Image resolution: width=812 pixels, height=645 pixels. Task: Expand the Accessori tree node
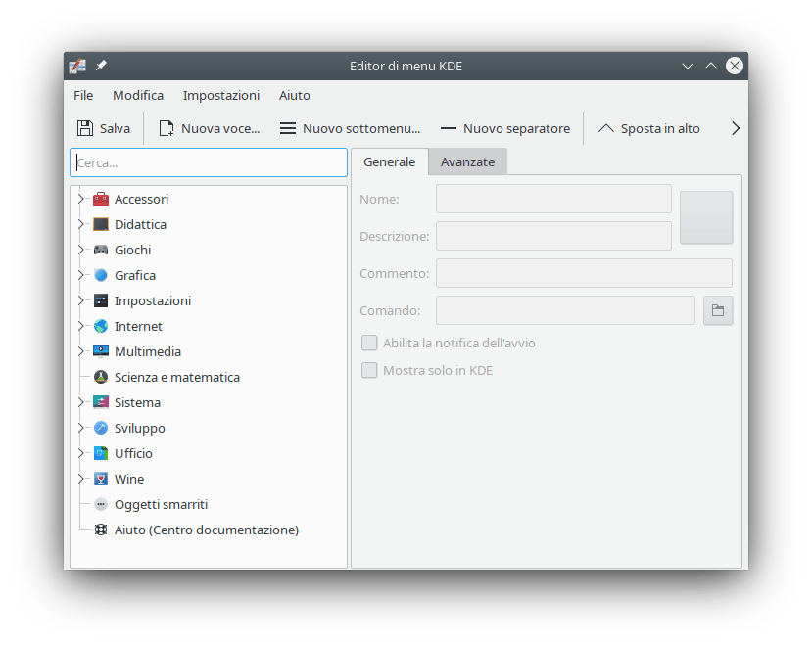click(81, 199)
